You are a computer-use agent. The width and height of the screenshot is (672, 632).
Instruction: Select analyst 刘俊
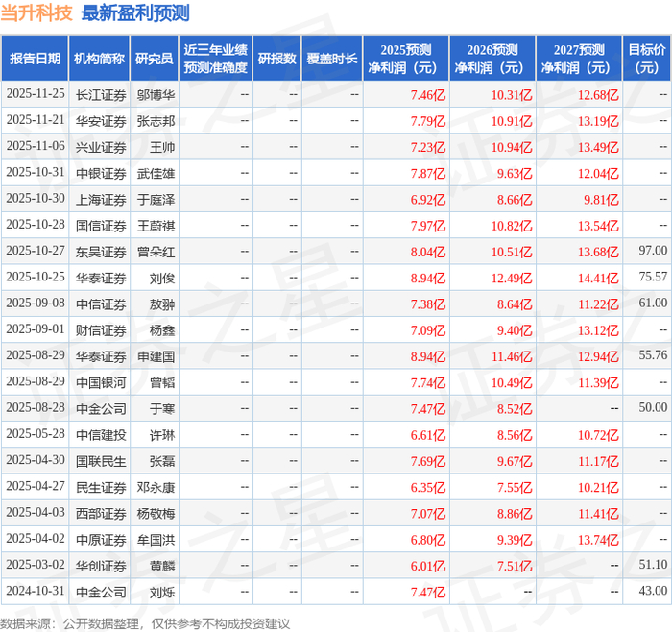(162, 278)
